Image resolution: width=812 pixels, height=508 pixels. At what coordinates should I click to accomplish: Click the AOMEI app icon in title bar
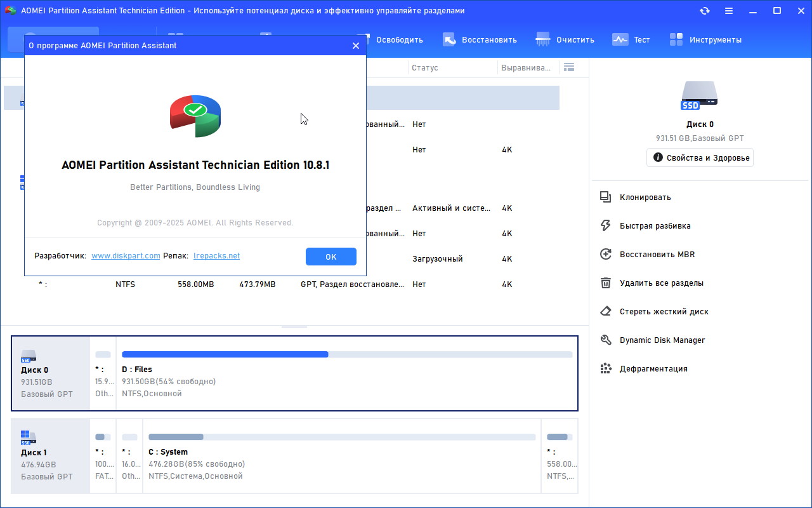pos(10,11)
